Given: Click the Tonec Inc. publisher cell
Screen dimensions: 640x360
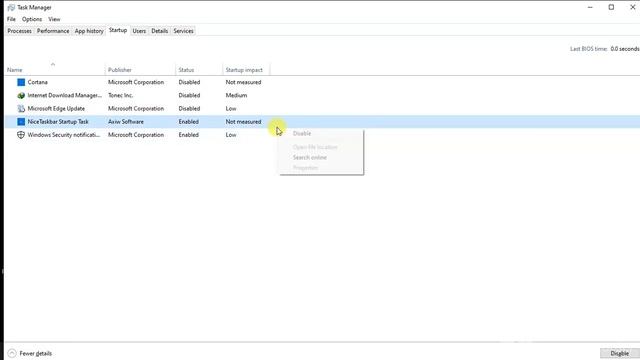Looking at the screenshot, I should tap(120, 95).
